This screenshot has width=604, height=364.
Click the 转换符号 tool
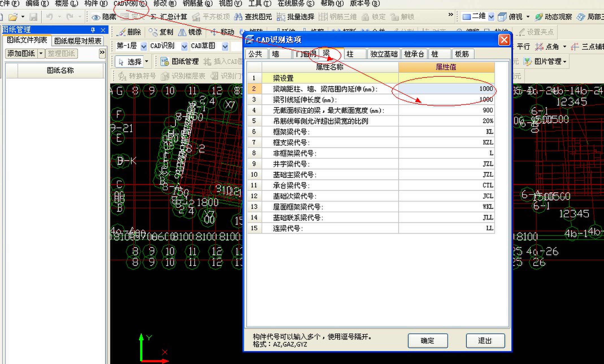[x=137, y=76]
